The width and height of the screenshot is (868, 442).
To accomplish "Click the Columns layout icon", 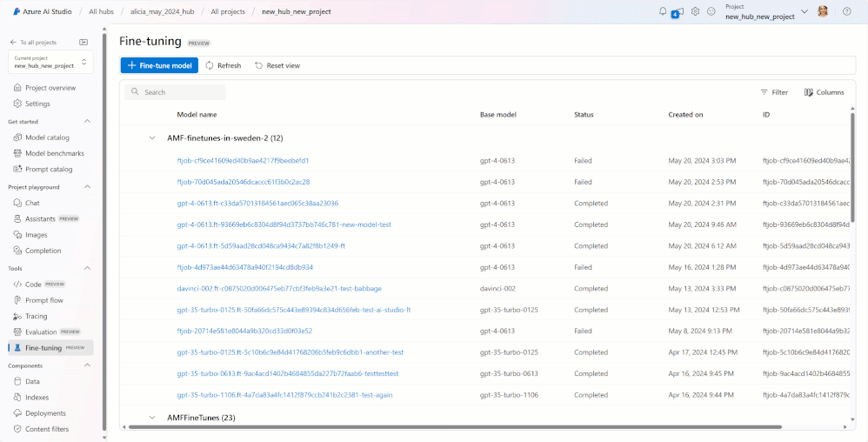I will point(808,92).
